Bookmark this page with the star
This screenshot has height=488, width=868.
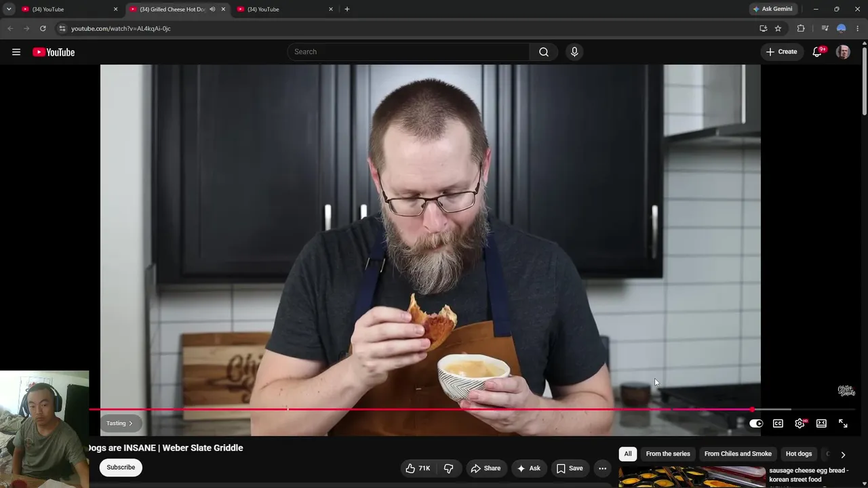778,28
